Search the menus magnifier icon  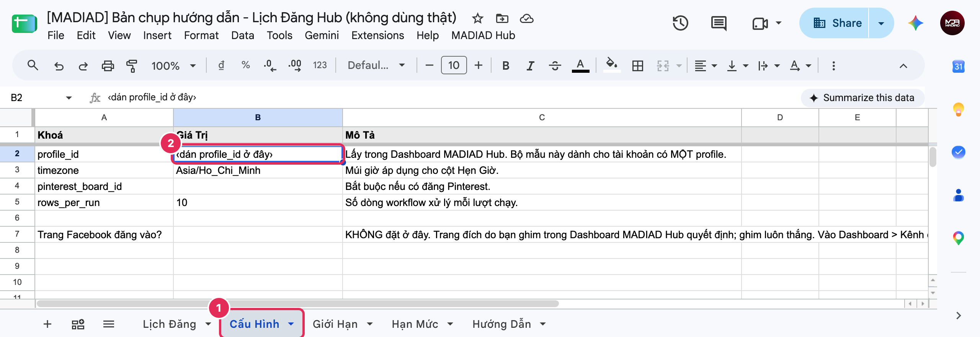(x=33, y=65)
